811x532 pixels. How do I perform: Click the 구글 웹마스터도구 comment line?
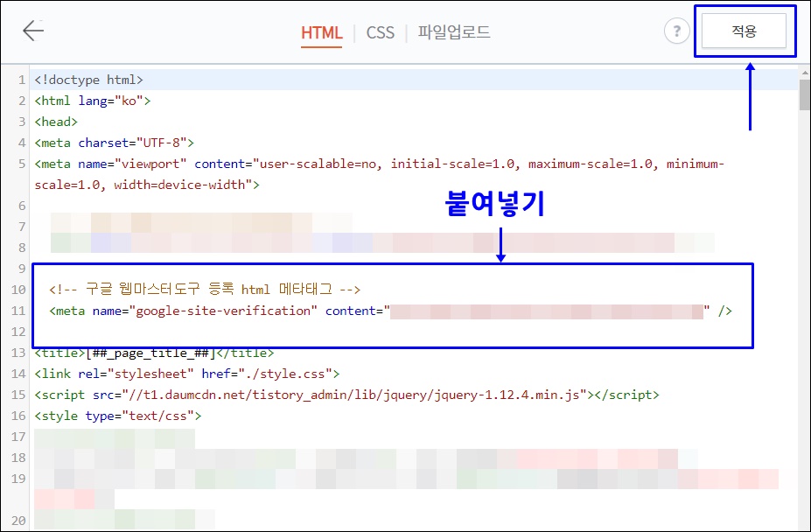click(205, 290)
